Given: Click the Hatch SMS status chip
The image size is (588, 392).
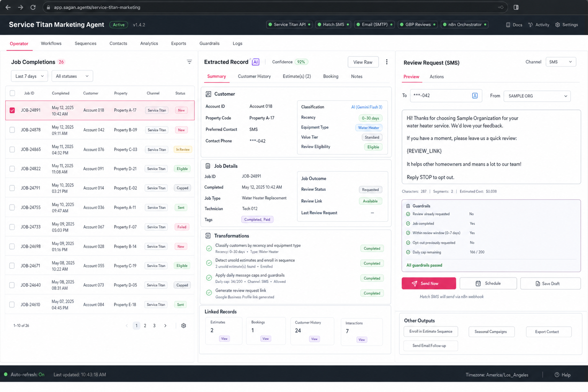Looking at the screenshot, I should (333, 24).
